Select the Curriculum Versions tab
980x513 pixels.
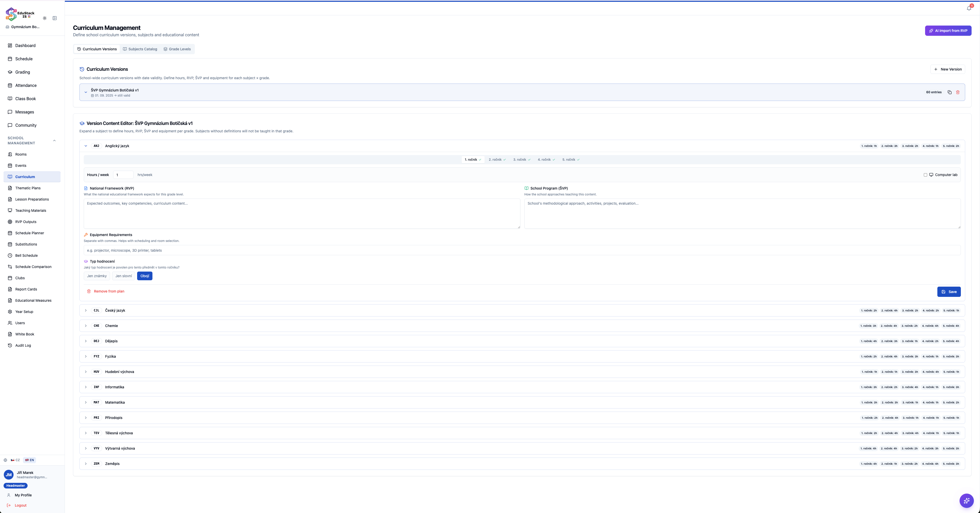click(x=97, y=49)
